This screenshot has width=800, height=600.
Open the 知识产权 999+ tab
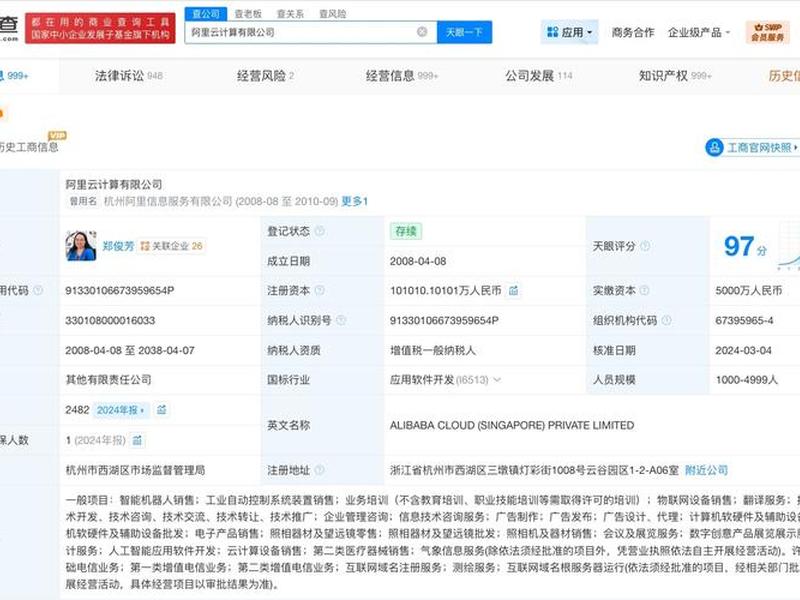click(x=675, y=76)
